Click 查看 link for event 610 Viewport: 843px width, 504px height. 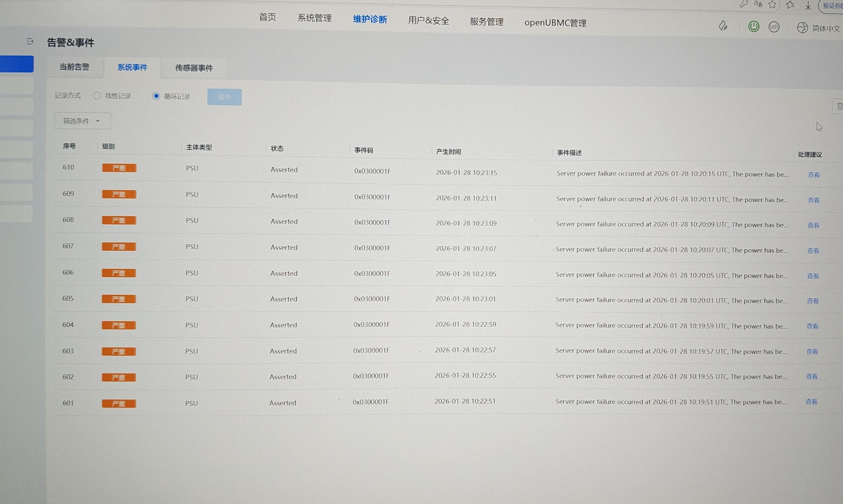[x=813, y=175]
